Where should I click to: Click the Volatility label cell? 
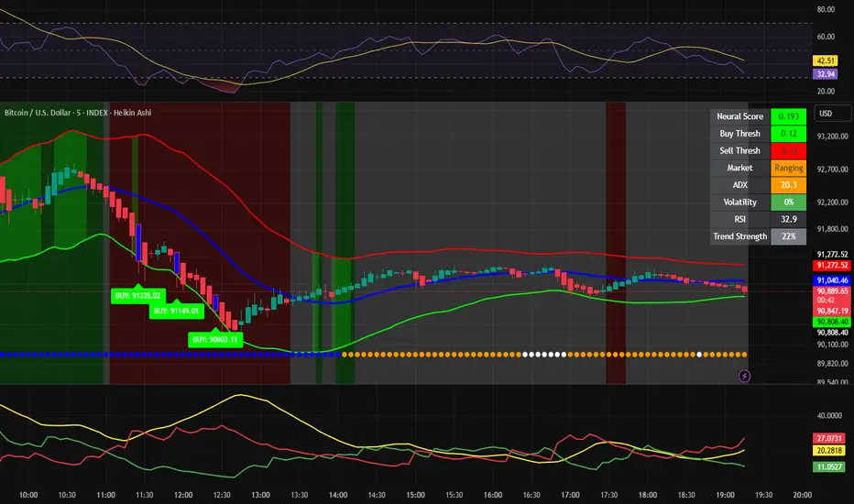[739, 203]
